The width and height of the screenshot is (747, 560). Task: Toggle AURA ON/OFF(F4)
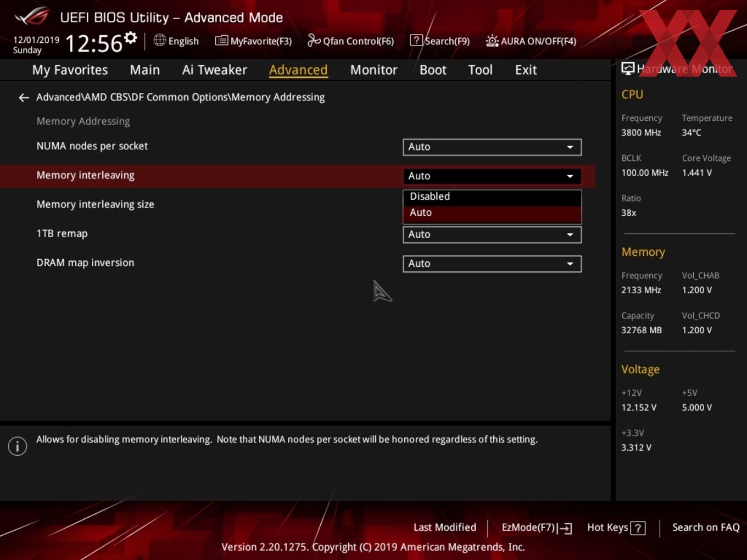(531, 41)
